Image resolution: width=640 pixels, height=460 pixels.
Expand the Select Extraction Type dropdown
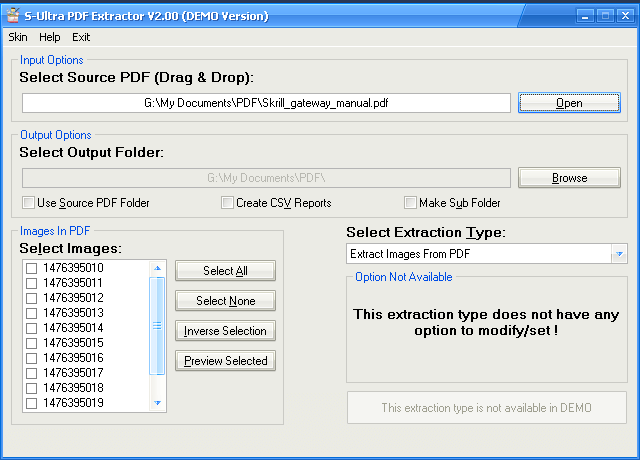click(x=619, y=255)
